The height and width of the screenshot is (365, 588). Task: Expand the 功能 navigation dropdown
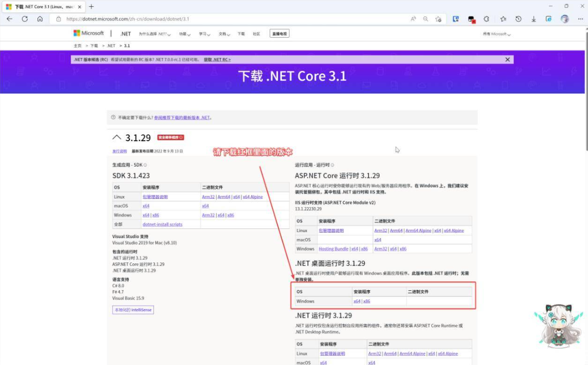point(185,34)
